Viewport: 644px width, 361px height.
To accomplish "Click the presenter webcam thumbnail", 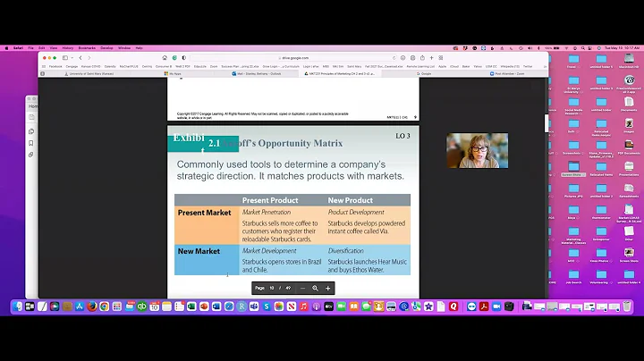I will [x=478, y=150].
